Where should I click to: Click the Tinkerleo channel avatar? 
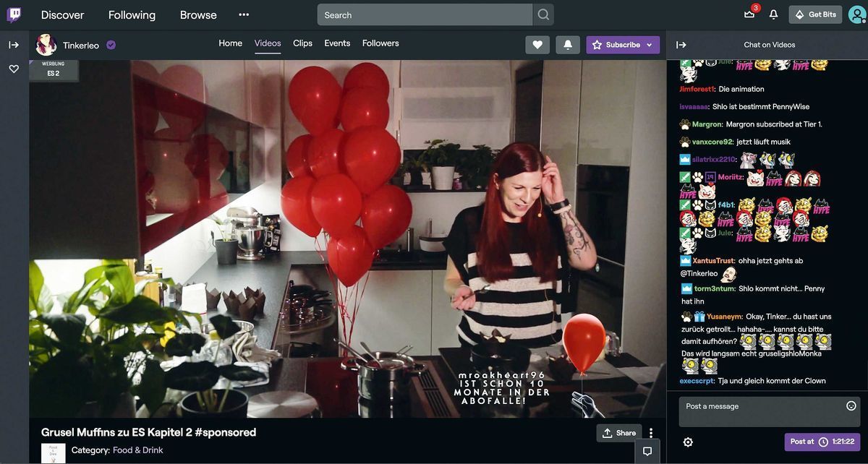pyautogui.click(x=46, y=45)
